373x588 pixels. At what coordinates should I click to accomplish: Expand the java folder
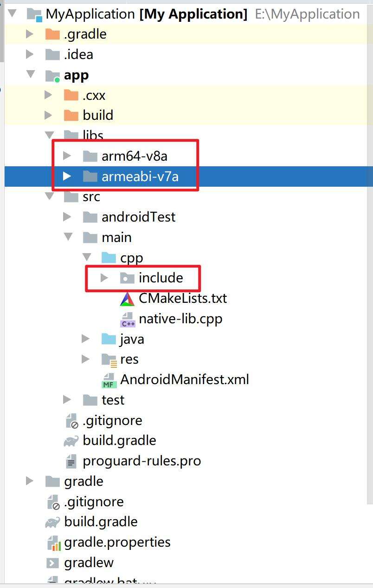85,339
